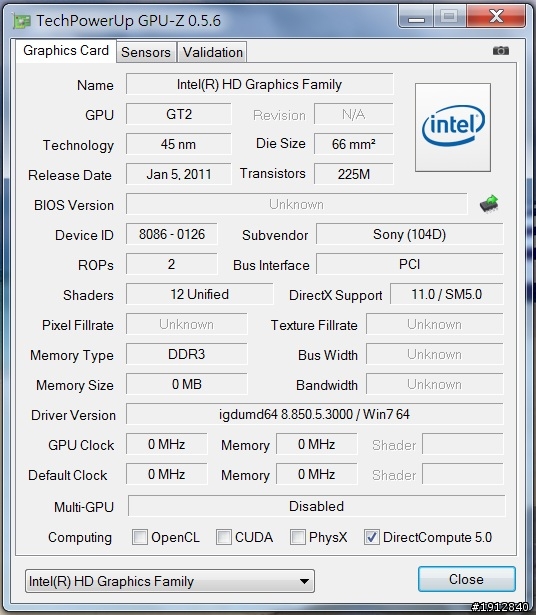Click the Pixel Fillrate Unknown field
Screen dimensions: 536x615
coord(187,324)
